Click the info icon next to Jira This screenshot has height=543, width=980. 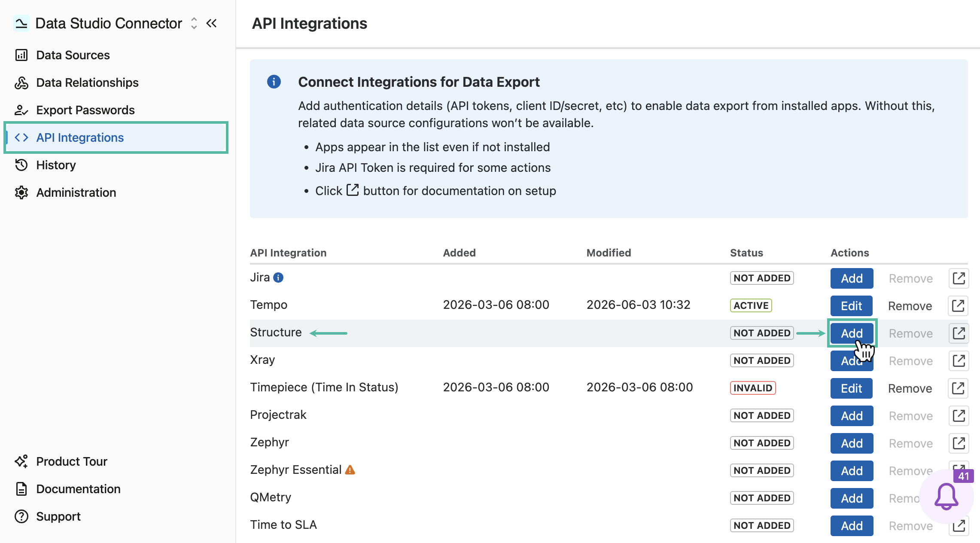(x=278, y=278)
